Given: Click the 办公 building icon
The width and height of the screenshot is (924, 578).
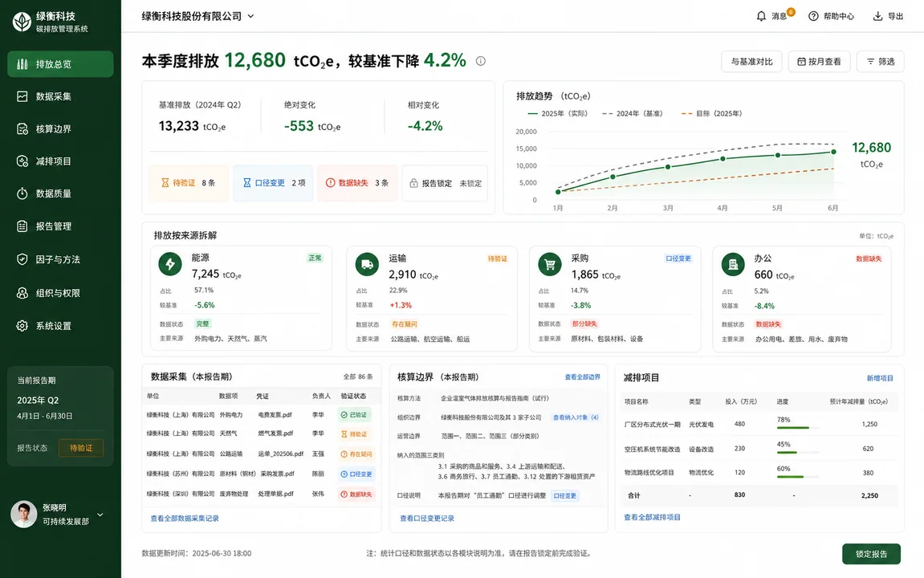Looking at the screenshot, I should [733, 265].
